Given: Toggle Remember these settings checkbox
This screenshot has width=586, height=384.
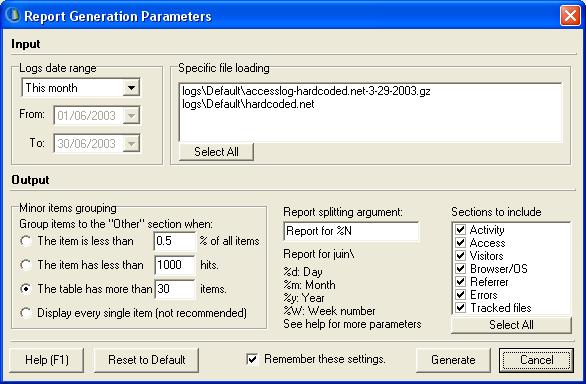Looking at the screenshot, I should (252, 359).
